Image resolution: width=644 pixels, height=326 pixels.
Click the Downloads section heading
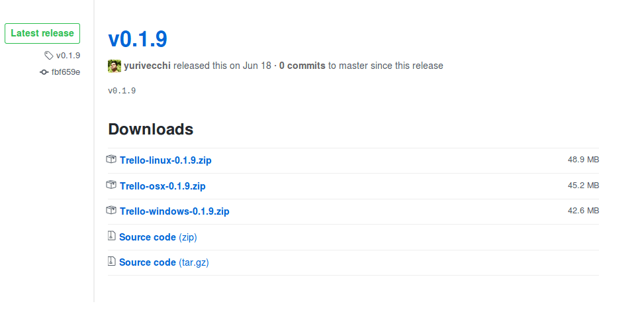click(x=151, y=129)
